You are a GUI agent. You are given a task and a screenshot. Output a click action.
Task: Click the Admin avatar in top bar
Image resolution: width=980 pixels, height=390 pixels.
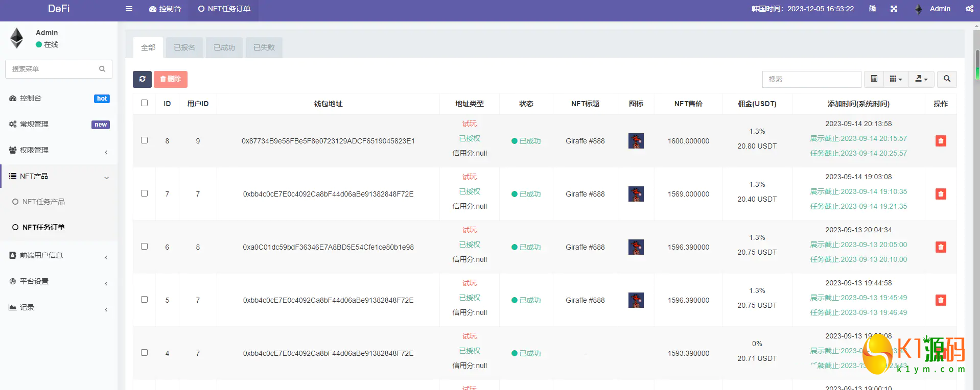point(919,9)
